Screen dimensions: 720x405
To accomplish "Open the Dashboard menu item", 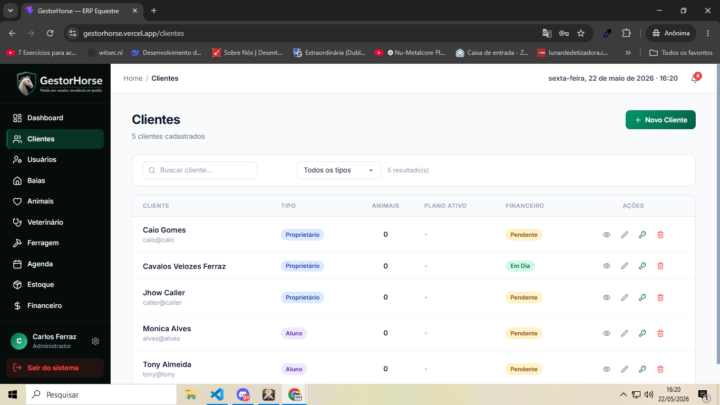I will (55, 118).
